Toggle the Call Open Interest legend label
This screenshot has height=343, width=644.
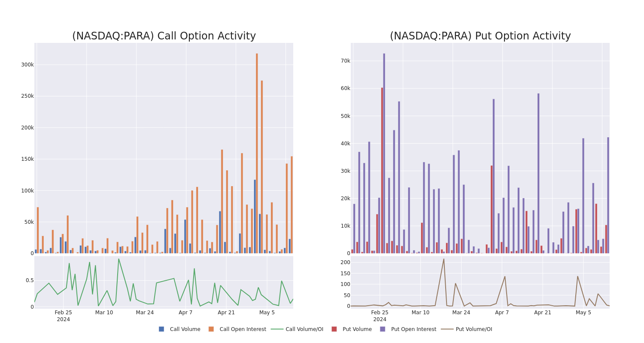(x=243, y=329)
